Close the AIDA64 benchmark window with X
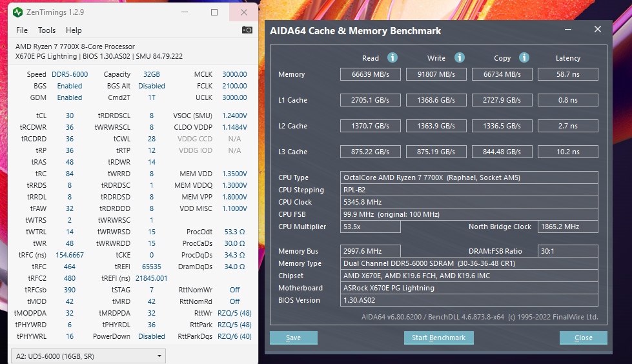 pos(598,29)
